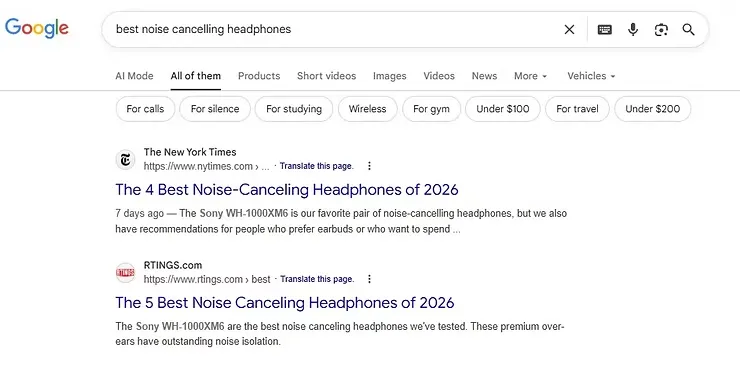Open the Short videos tab

click(327, 76)
